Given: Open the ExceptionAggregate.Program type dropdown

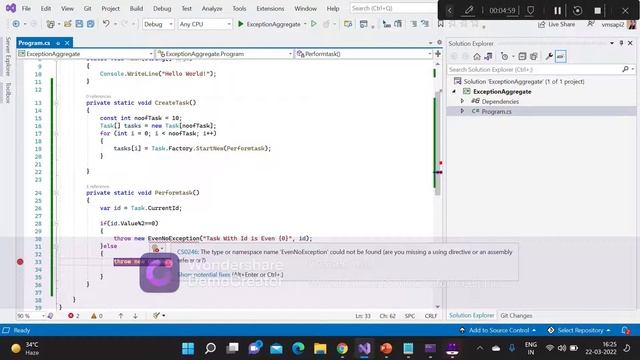Looking at the screenshot, I should click(225, 54).
